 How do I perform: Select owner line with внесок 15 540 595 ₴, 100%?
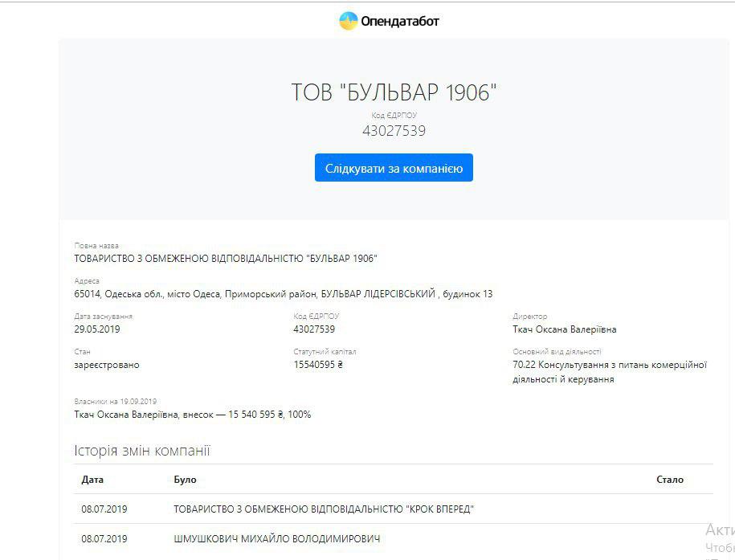[x=193, y=415]
